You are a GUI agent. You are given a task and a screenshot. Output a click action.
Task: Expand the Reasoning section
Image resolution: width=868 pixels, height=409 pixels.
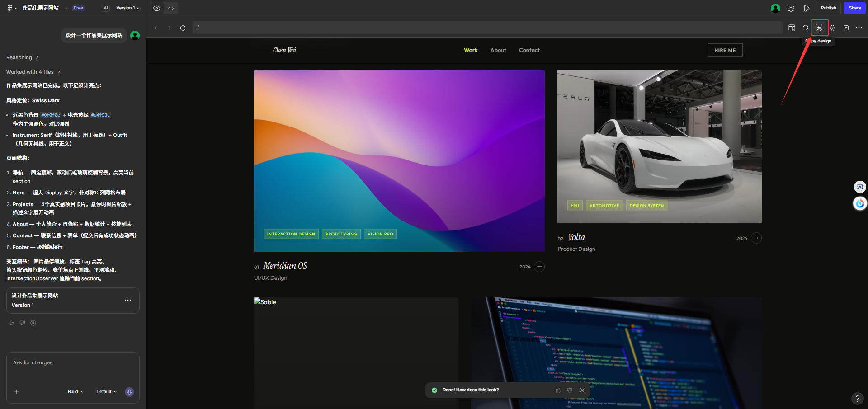click(x=22, y=57)
